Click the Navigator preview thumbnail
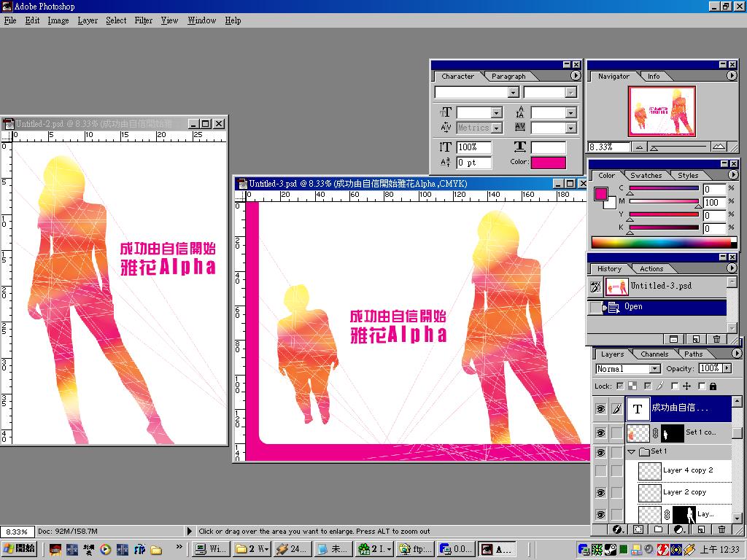Screen dimensions: 747x560 coord(661,112)
